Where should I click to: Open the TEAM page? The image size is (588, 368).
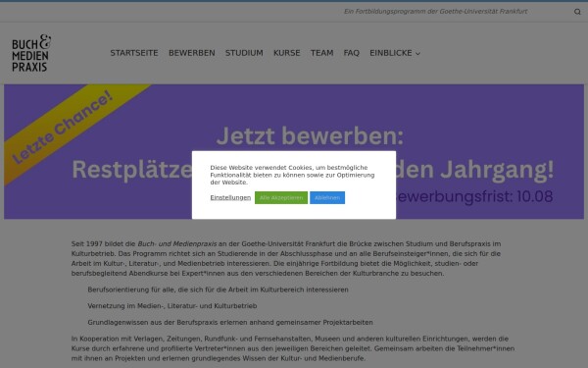point(321,53)
